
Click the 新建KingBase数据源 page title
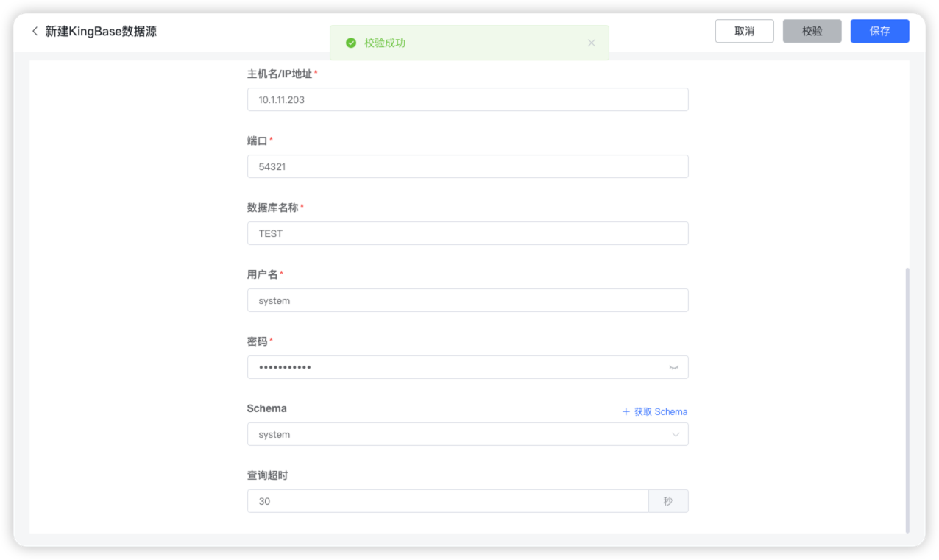click(x=101, y=32)
